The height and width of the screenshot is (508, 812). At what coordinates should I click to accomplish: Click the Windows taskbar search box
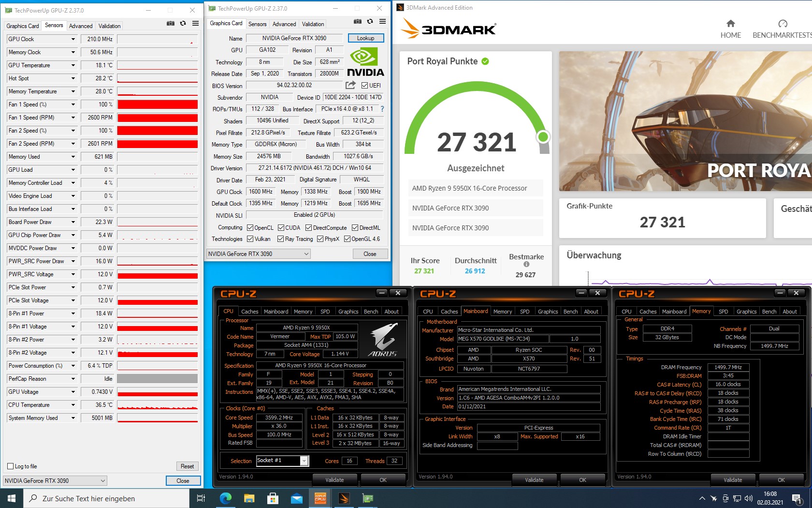(106, 498)
